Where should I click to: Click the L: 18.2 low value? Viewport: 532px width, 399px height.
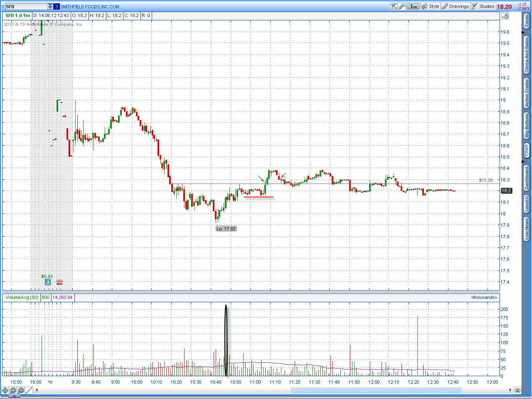(x=114, y=16)
